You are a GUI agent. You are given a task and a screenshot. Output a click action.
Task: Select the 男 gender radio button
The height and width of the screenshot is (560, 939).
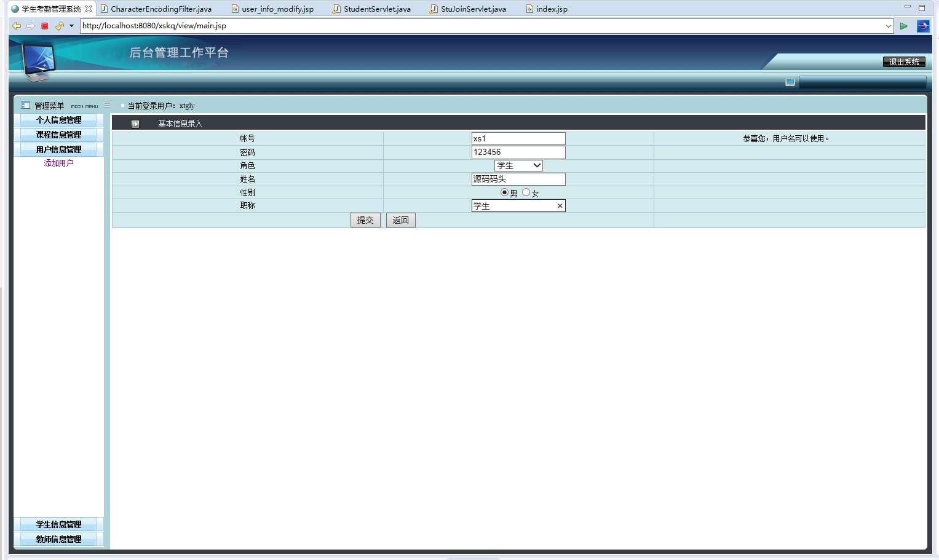click(505, 192)
